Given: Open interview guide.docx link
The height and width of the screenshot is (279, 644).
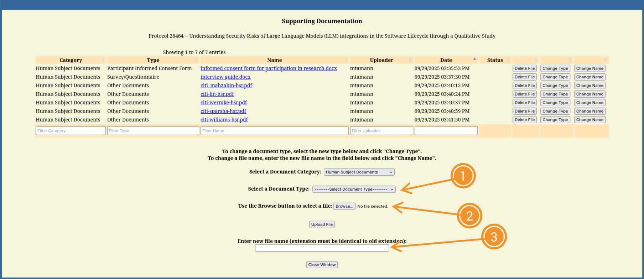Looking at the screenshot, I should pyautogui.click(x=225, y=77).
